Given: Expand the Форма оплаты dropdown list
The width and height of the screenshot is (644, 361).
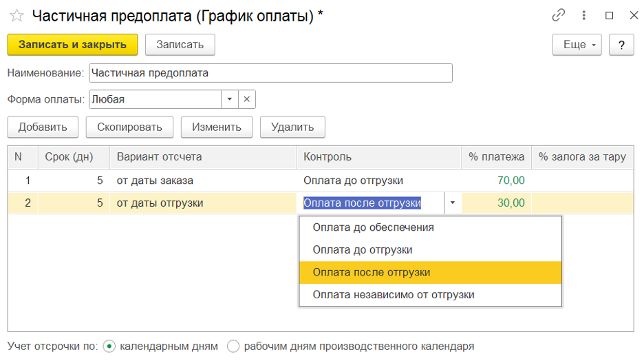Looking at the screenshot, I should click(x=230, y=99).
